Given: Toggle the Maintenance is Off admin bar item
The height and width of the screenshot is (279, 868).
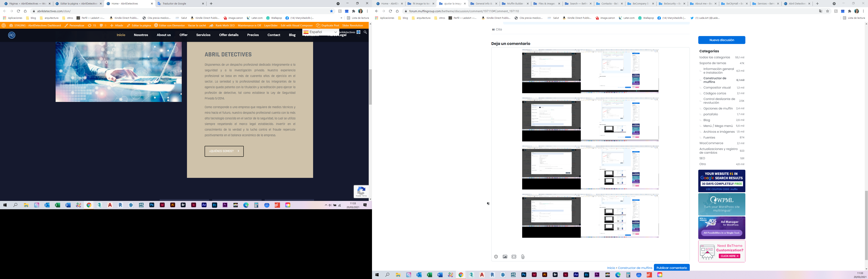Looking at the screenshot, I should point(249,25).
